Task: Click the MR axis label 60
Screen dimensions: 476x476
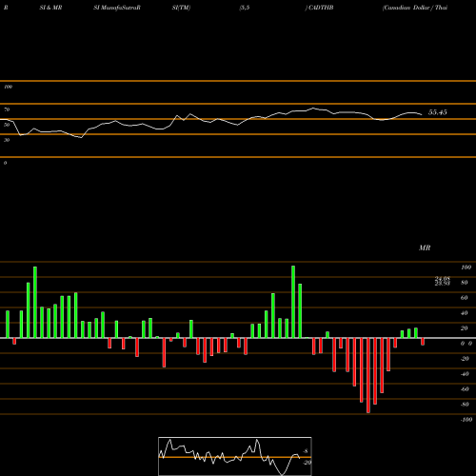Action: tap(465, 298)
